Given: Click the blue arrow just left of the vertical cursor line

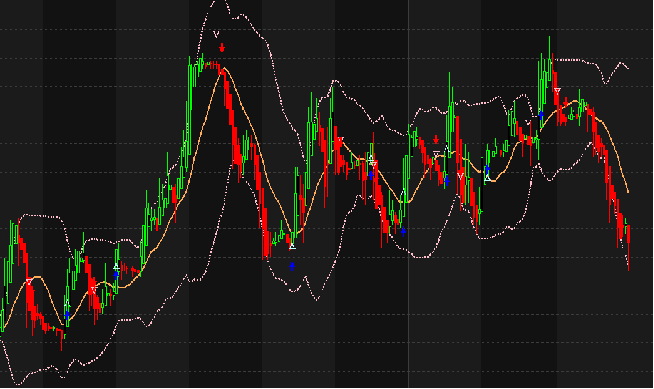Looking at the screenshot, I should pos(403,231).
